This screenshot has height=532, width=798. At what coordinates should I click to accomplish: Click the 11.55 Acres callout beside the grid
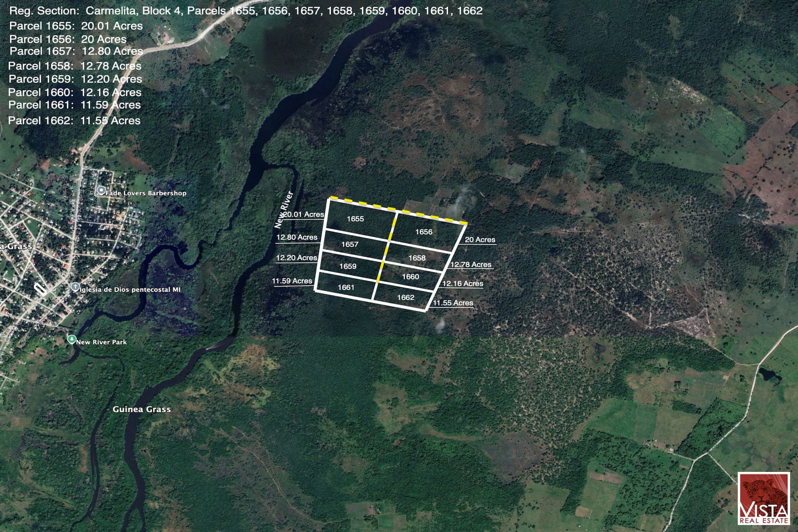(x=453, y=303)
